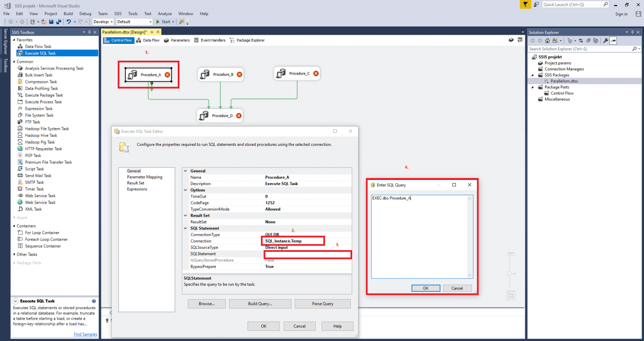Collapse the Containers group in SSIS Toolbox
The image size is (644, 341).
coord(14,226)
